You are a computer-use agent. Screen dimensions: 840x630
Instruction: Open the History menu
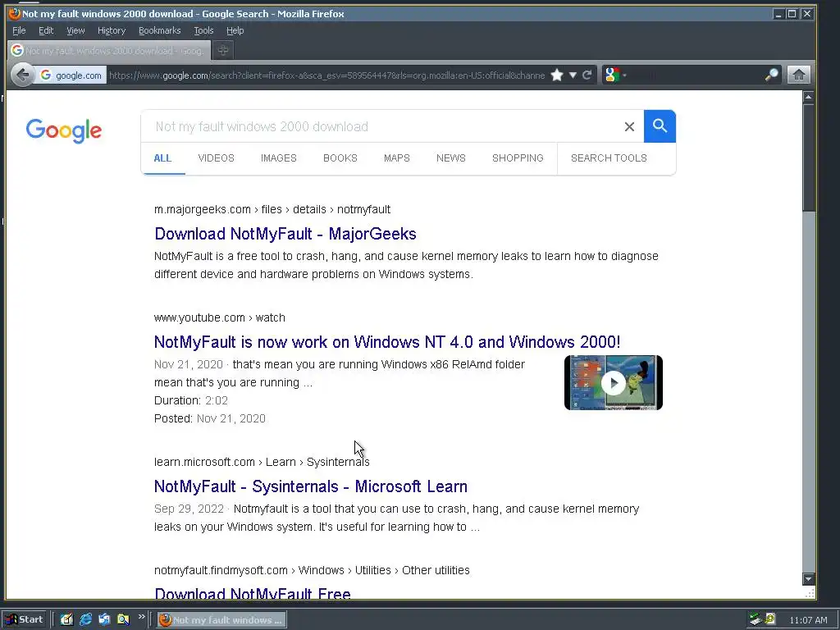coord(112,30)
